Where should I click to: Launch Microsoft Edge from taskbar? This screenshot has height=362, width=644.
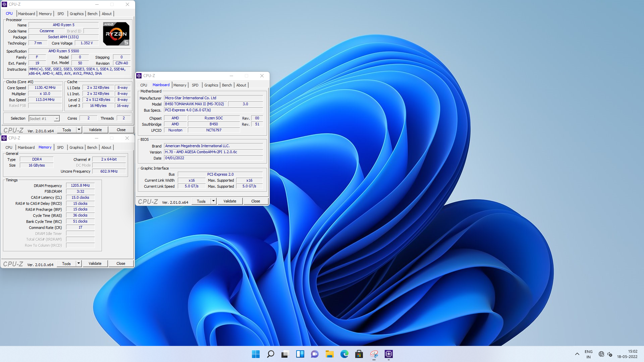click(344, 354)
